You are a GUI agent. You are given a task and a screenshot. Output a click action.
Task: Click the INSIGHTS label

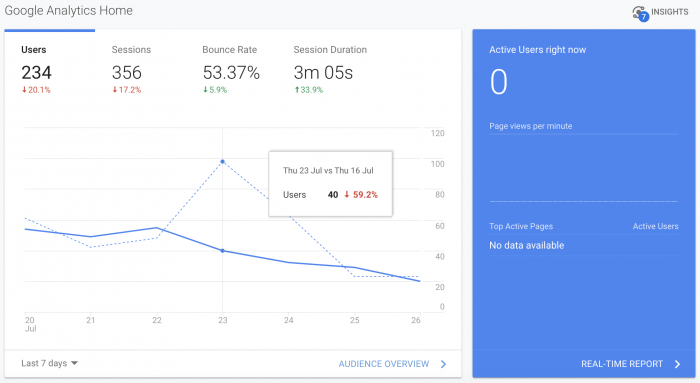coord(670,12)
